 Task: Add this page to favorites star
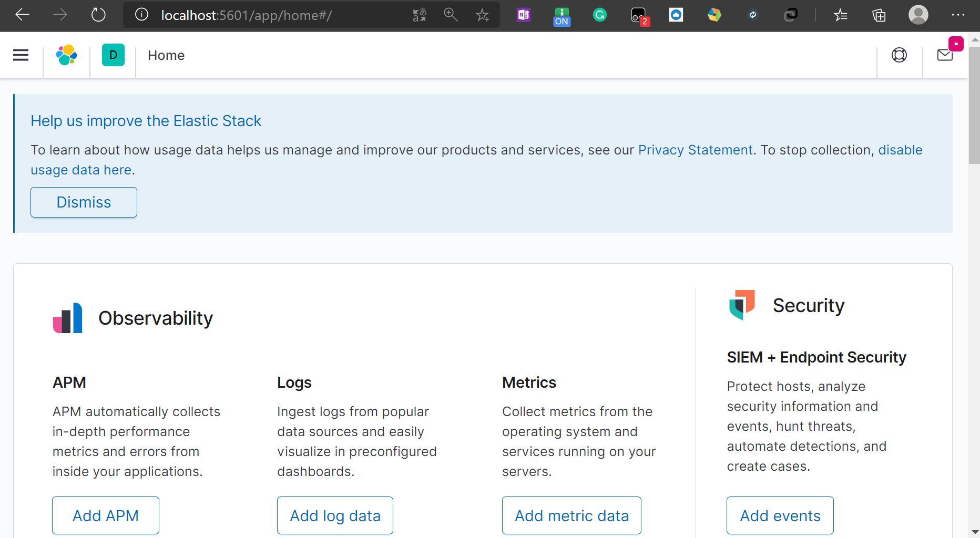(482, 15)
